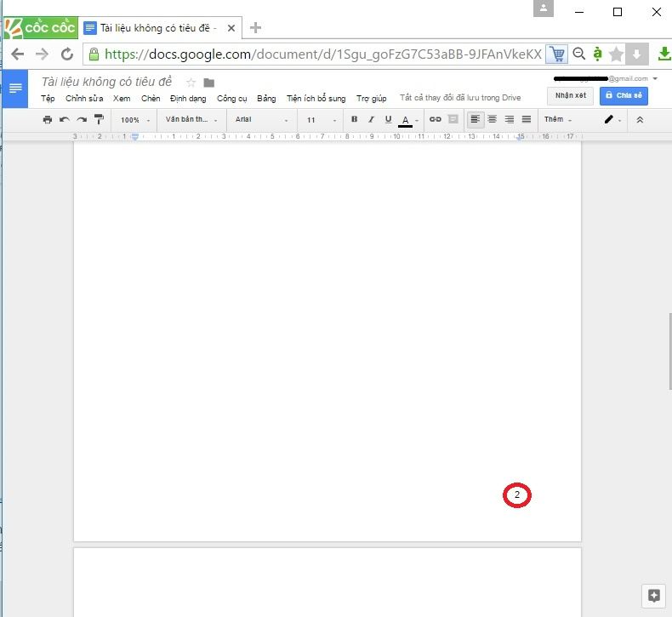Star the document

tap(191, 83)
